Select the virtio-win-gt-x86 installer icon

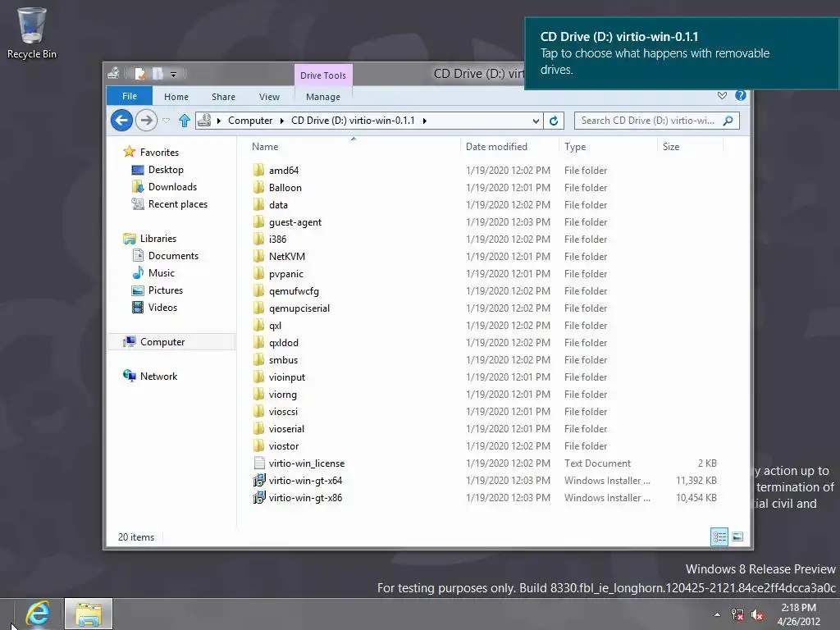(259, 498)
